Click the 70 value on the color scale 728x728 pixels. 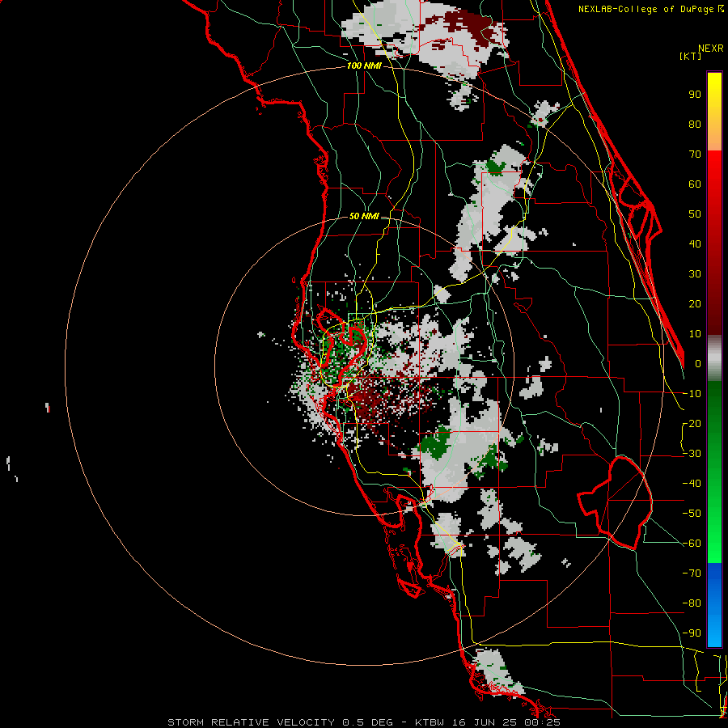click(x=695, y=154)
